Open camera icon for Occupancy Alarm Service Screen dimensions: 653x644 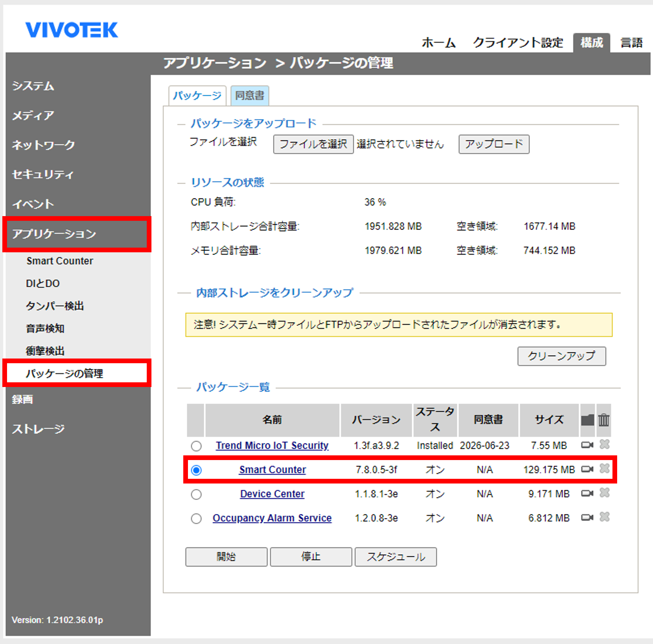(587, 517)
